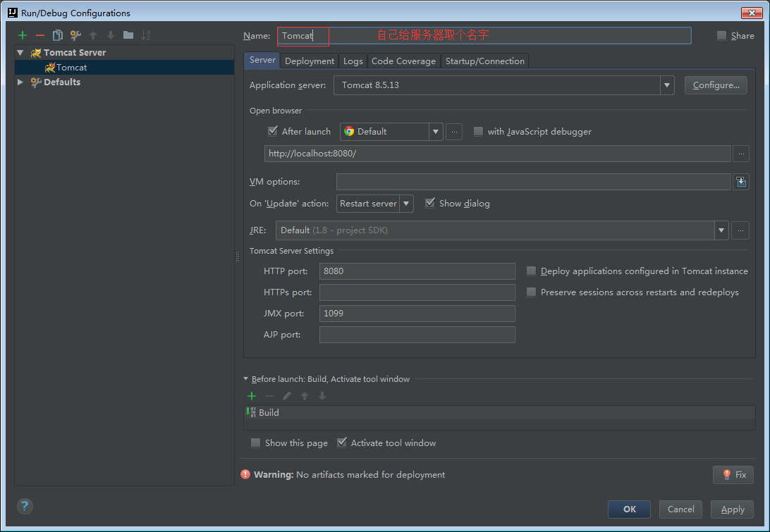The width and height of the screenshot is (770, 532).
Task: Expand VM options field icon
Action: coord(741,182)
